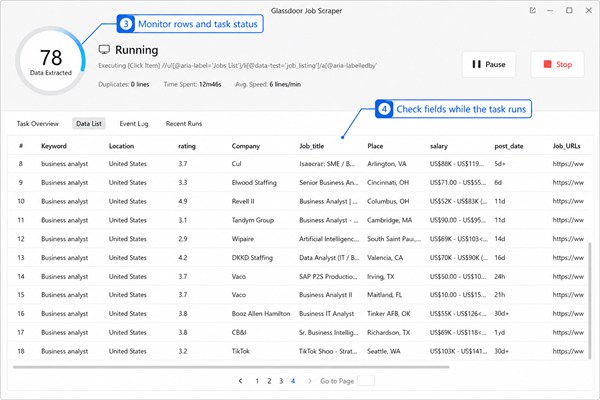The image size is (600, 400).
Task: Open the job URL in row 18
Action: click(568, 351)
